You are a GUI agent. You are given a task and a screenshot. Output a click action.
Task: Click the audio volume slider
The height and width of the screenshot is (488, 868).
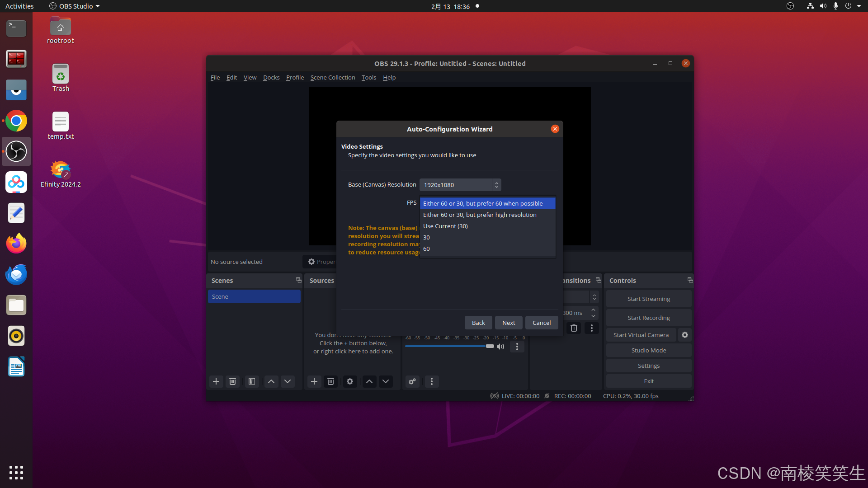tap(445, 346)
